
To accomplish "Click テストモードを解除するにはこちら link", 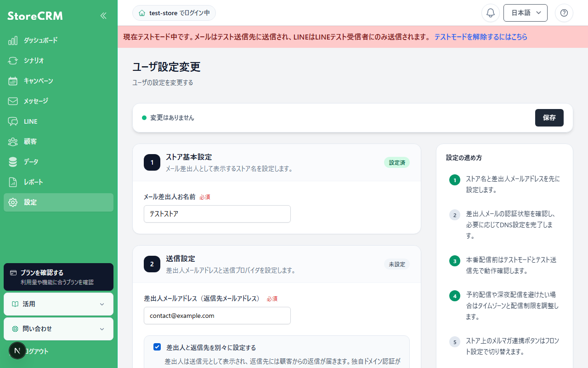I will point(481,37).
